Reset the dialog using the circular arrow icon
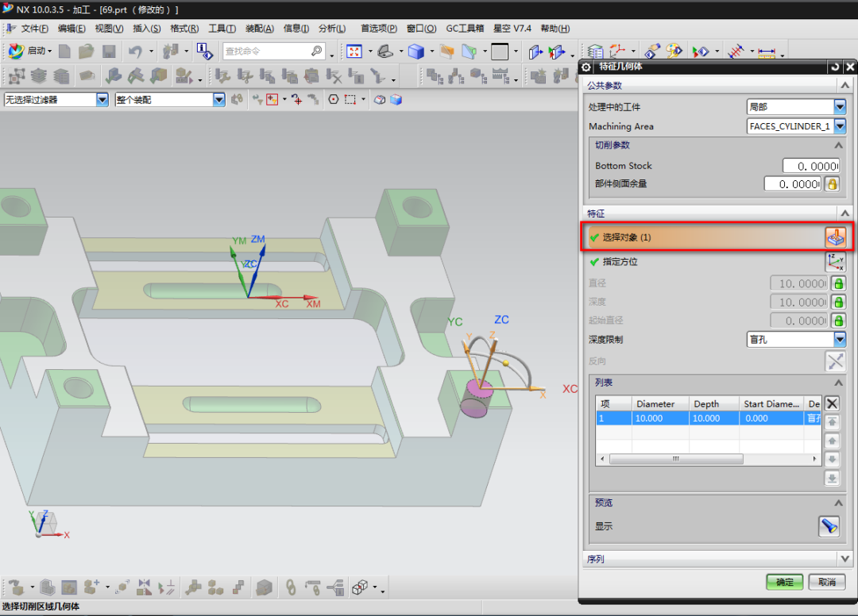 pos(834,67)
